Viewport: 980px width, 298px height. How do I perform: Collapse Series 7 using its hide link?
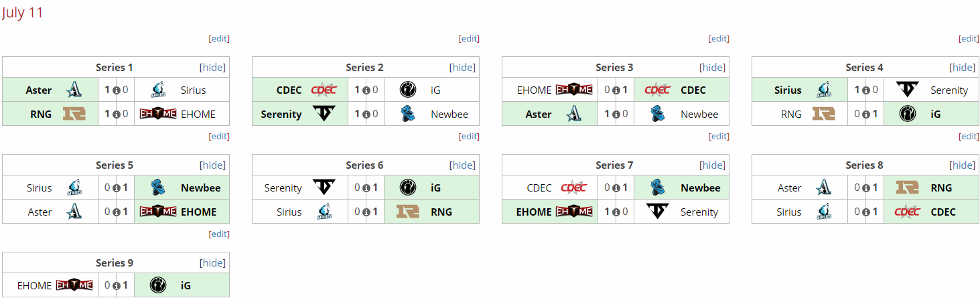713,165
